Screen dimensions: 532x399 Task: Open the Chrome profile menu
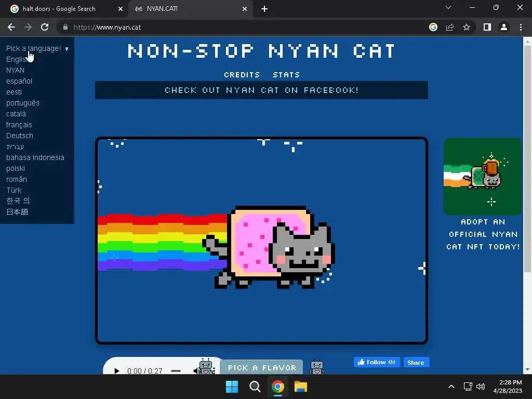point(504,27)
